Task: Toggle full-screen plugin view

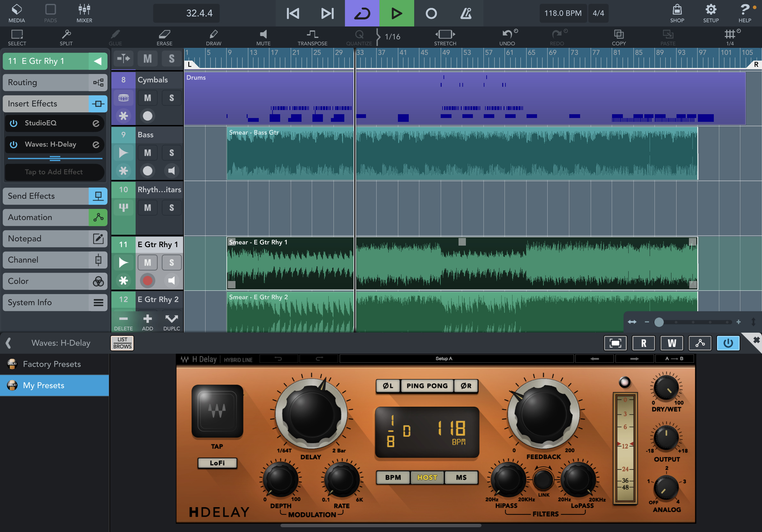Action: (615, 343)
